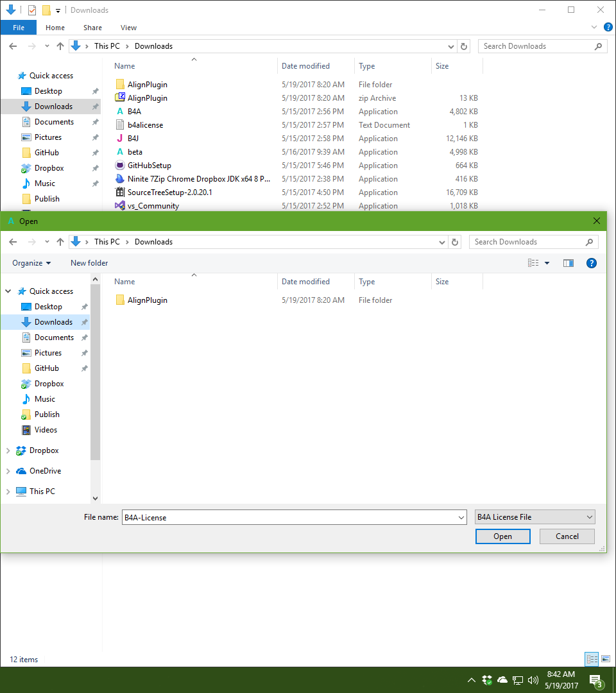
Task: Click Cancel button in Open dialog
Action: [567, 536]
